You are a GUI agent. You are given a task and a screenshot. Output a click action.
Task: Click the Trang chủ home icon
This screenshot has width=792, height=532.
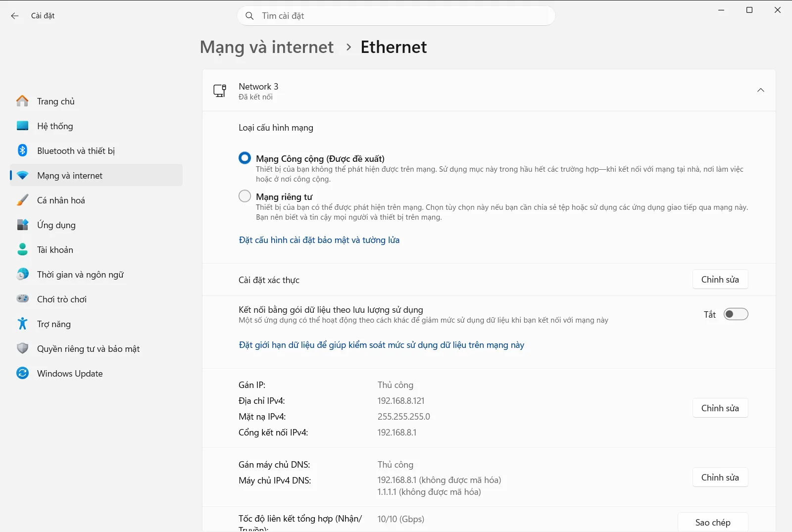click(x=22, y=101)
